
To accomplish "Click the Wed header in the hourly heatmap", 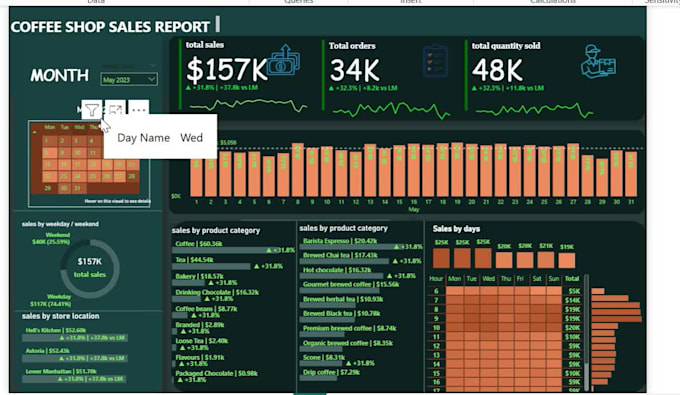I will coord(488,278).
